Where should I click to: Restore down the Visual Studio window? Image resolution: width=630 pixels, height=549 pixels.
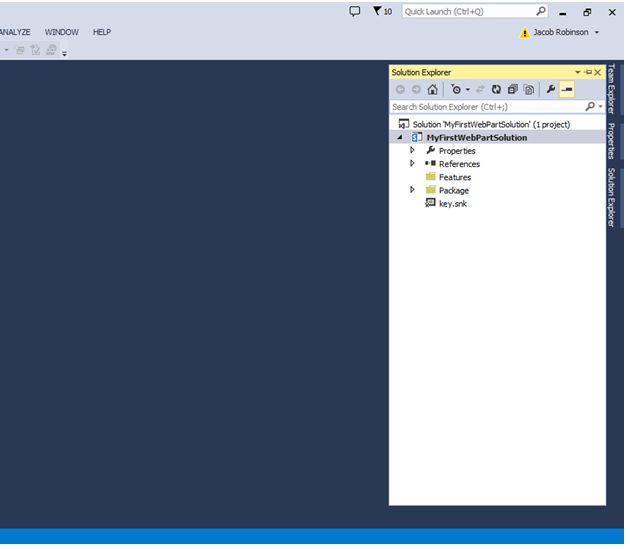pyautogui.click(x=587, y=12)
